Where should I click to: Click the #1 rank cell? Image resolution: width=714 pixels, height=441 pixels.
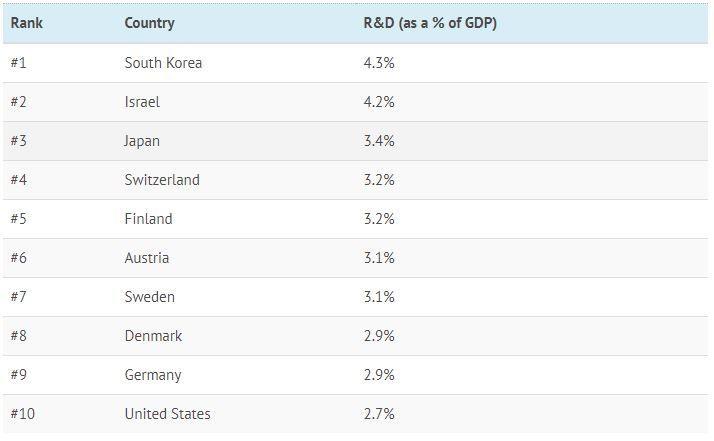pos(19,63)
